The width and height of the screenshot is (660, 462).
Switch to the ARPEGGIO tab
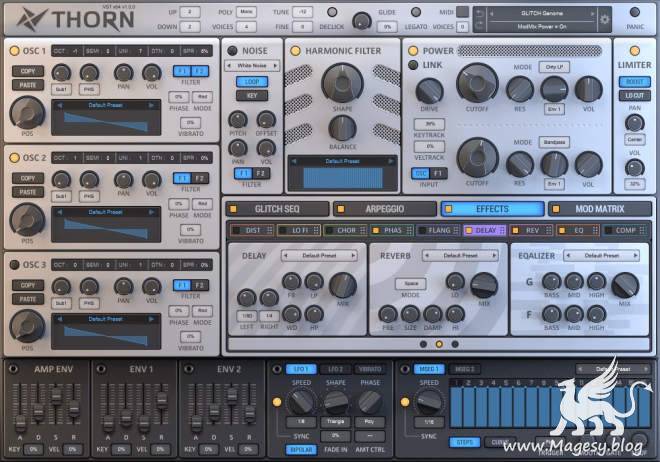(385, 209)
